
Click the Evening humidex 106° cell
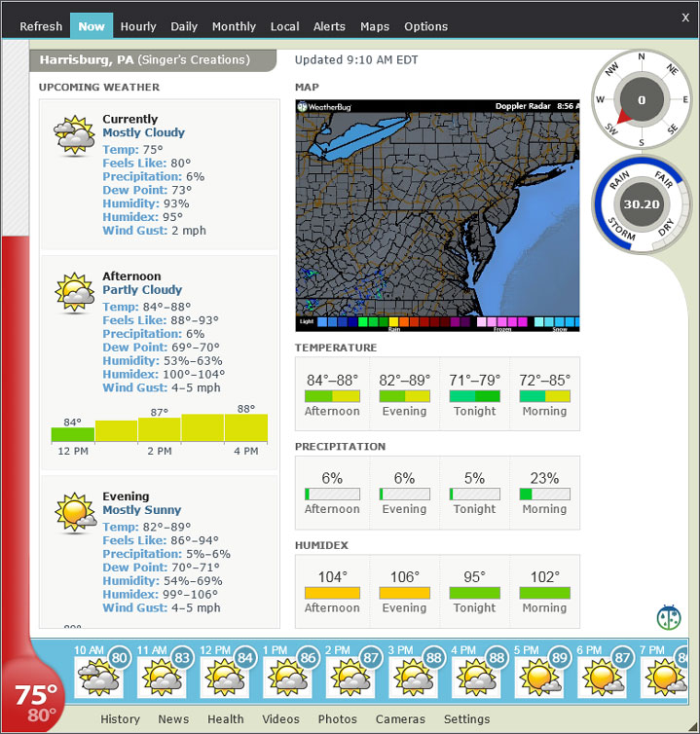[405, 592]
